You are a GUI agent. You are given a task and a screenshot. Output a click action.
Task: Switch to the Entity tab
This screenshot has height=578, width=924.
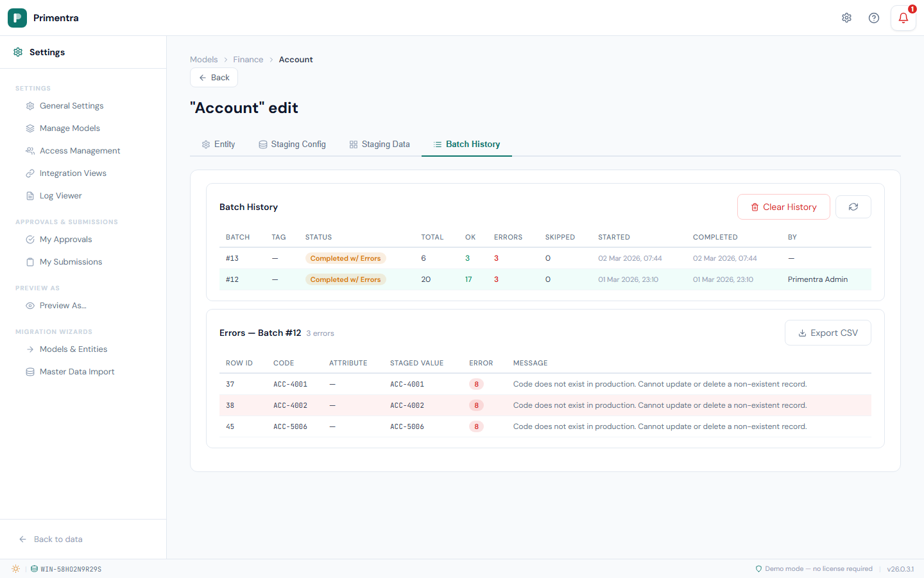click(x=219, y=144)
